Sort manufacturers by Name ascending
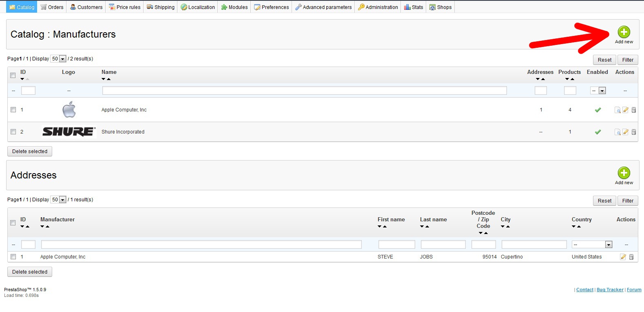This screenshot has height=312, width=644. [x=108, y=79]
